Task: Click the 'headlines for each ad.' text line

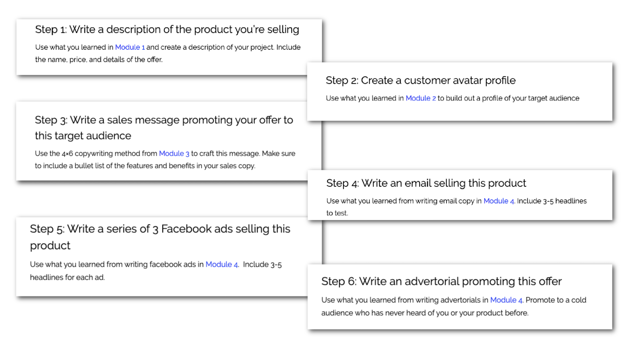Action: pyautogui.click(x=67, y=277)
